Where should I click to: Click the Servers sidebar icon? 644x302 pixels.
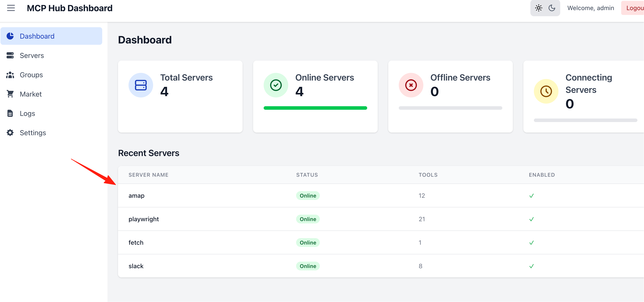click(10, 55)
